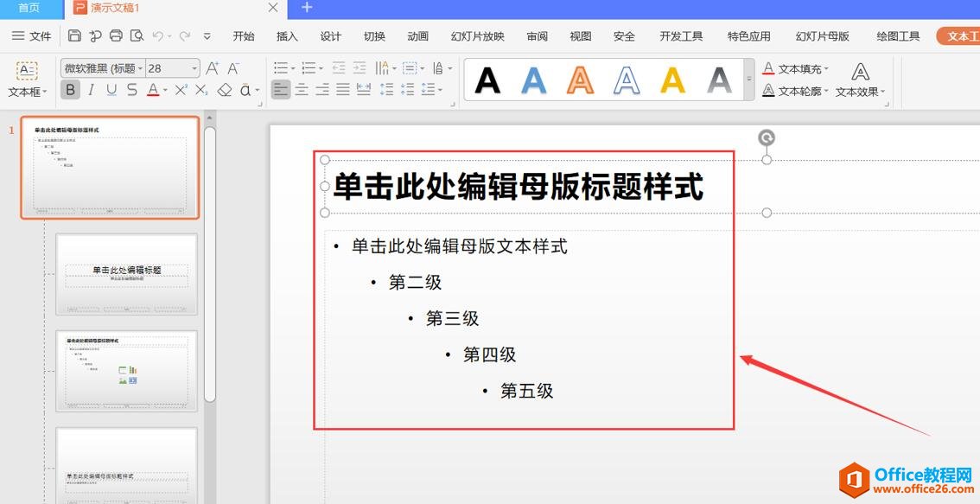Apply superscript formatting
980x504 pixels.
pyautogui.click(x=181, y=90)
